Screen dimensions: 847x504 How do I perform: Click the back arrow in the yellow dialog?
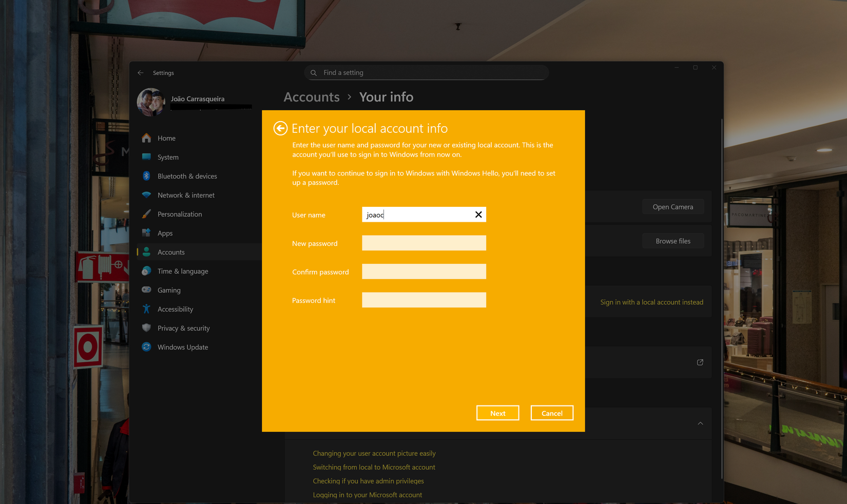coord(280,128)
